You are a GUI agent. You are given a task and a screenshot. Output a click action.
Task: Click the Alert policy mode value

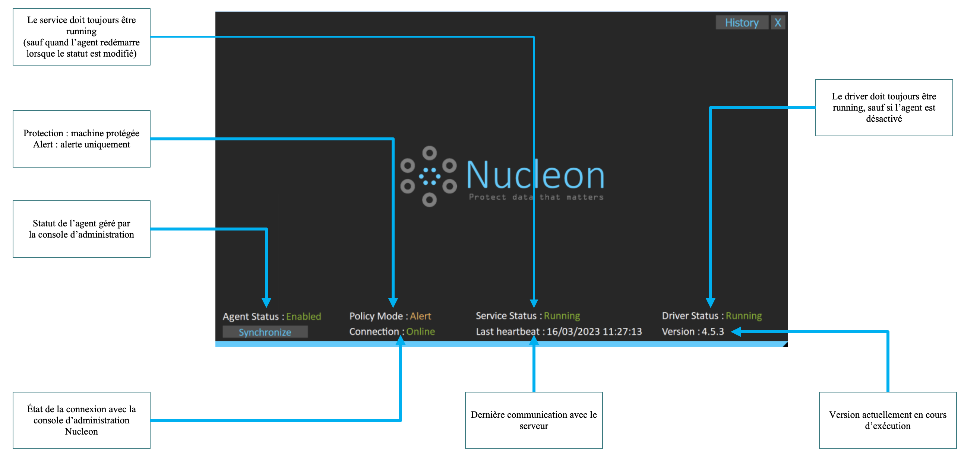pos(420,316)
